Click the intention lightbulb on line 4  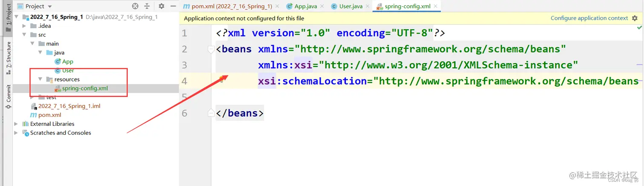(222, 79)
